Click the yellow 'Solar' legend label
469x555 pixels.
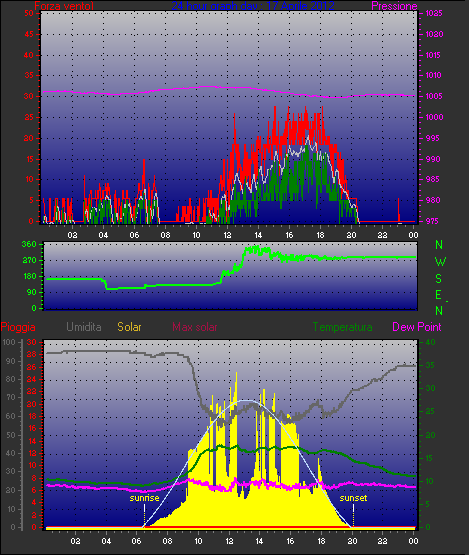(x=129, y=327)
